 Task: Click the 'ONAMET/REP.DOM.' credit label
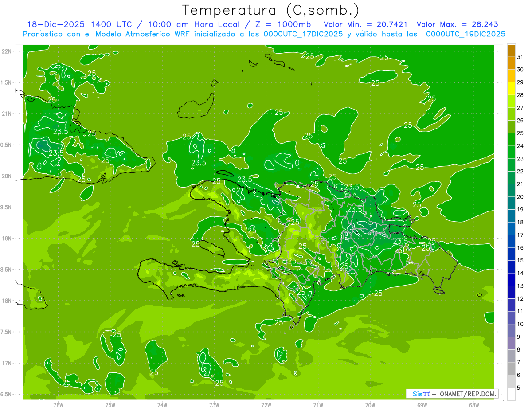tap(467, 394)
